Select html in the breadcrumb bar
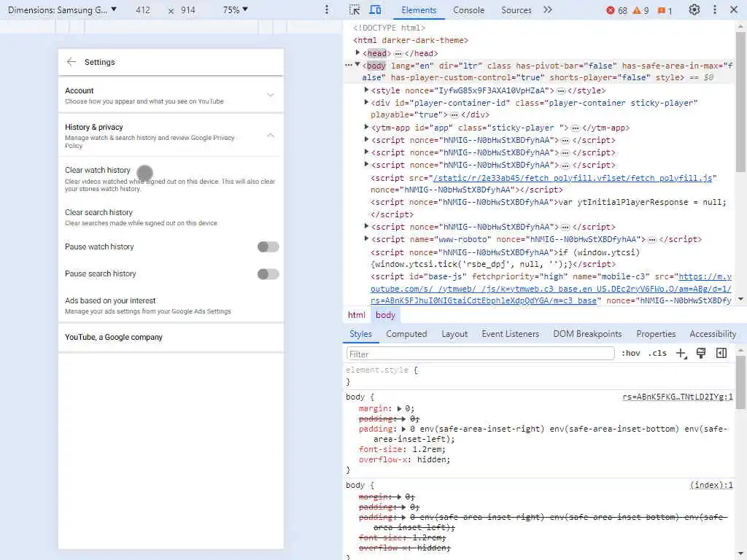 coord(356,315)
